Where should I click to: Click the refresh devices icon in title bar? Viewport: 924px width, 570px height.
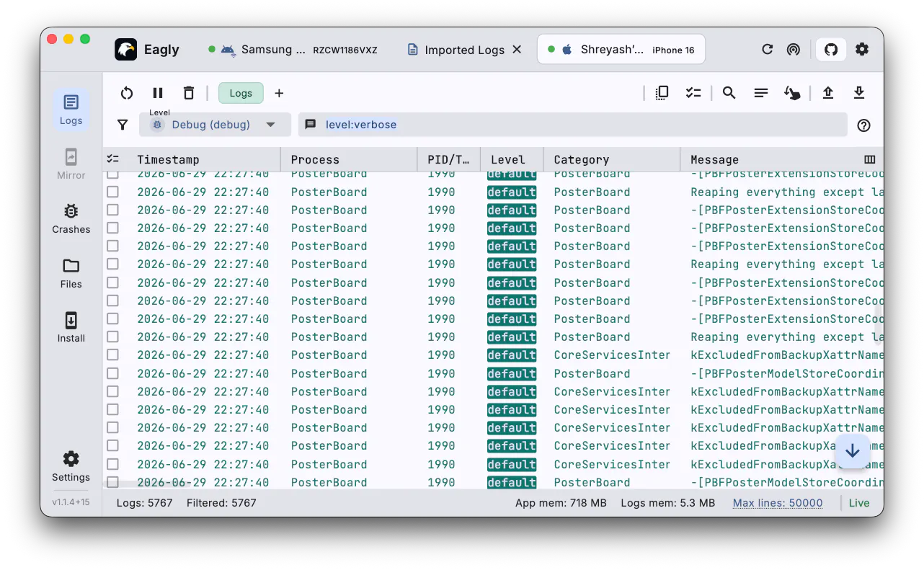pos(767,49)
